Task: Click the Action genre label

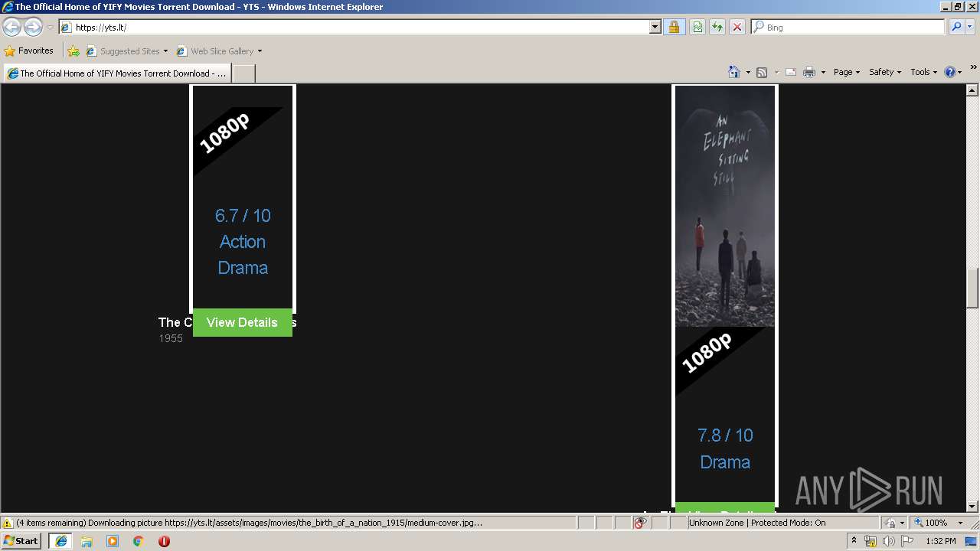Action: (243, 242)
